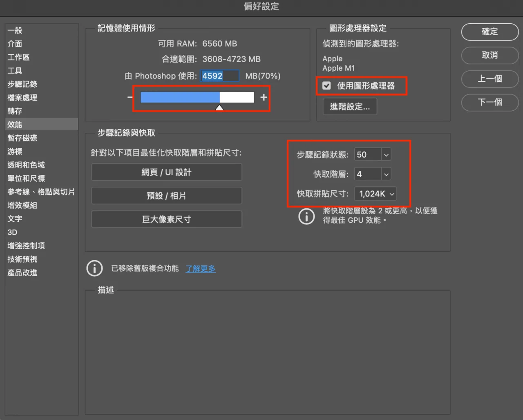
Task: Click the plus icon beside memory slider
Action: coord(264,97)
